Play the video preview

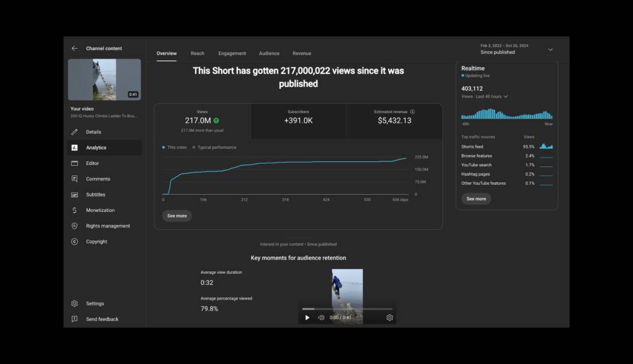tap(307, 318)
